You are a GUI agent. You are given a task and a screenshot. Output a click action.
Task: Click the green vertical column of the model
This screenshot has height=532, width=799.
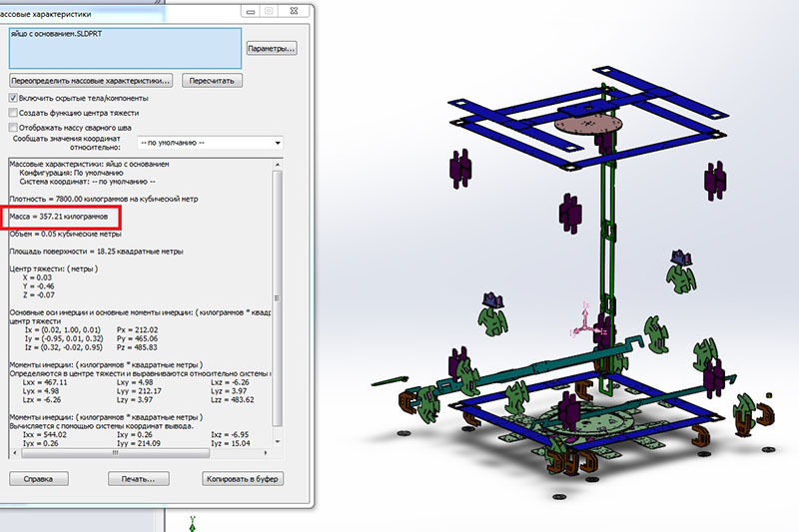(x=608, y=240)
